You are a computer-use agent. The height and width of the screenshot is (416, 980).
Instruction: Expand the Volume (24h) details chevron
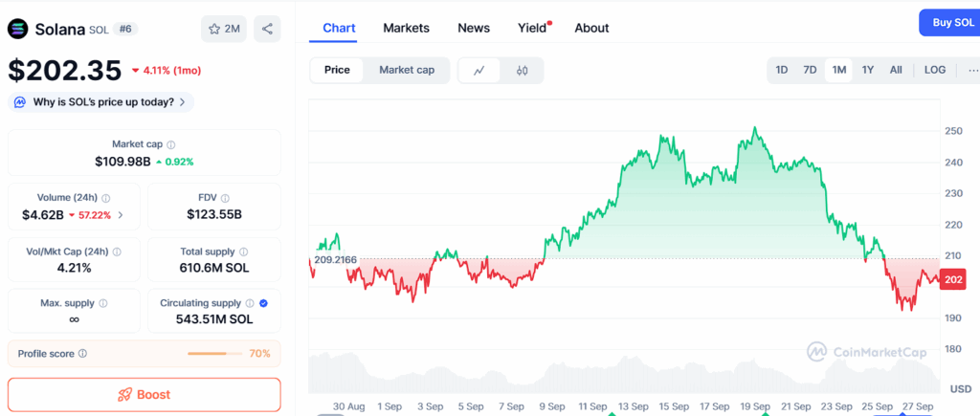(121, 215)
